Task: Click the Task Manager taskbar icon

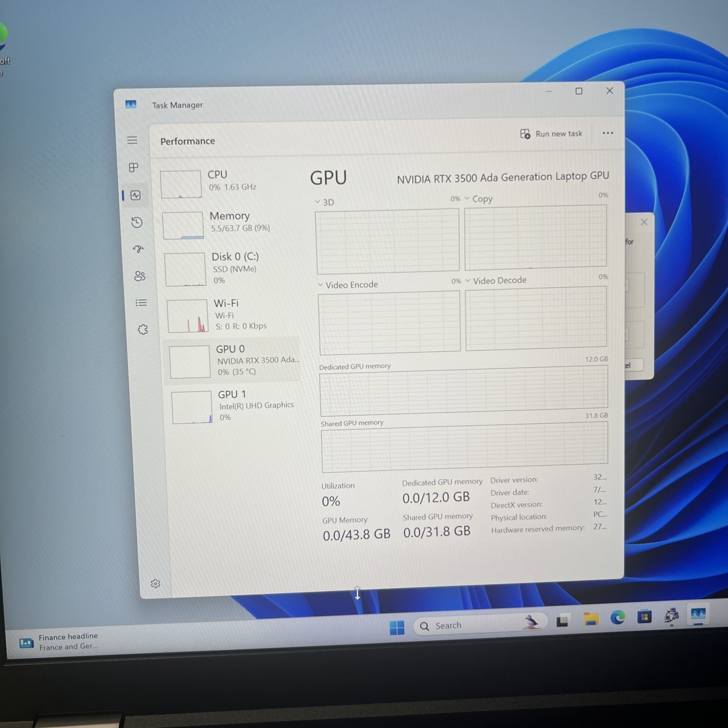Action: (x=698, y=615)
